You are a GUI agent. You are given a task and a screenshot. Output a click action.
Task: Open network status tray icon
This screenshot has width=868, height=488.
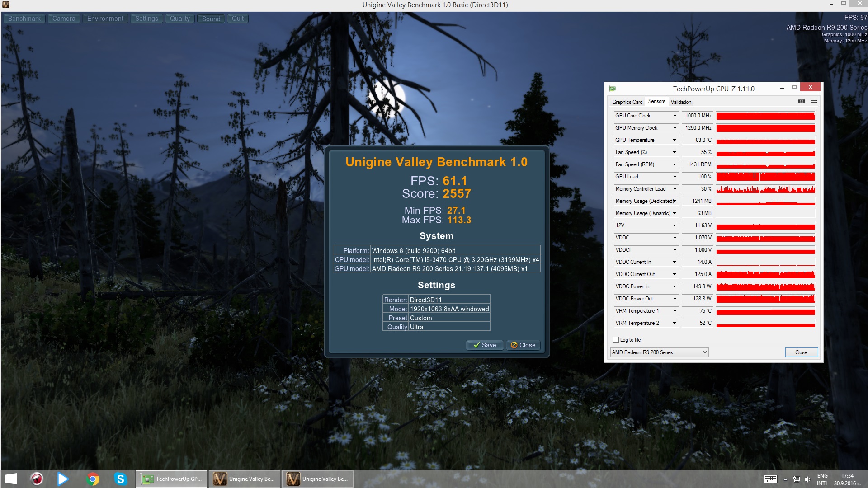click(x=797, y=479)
